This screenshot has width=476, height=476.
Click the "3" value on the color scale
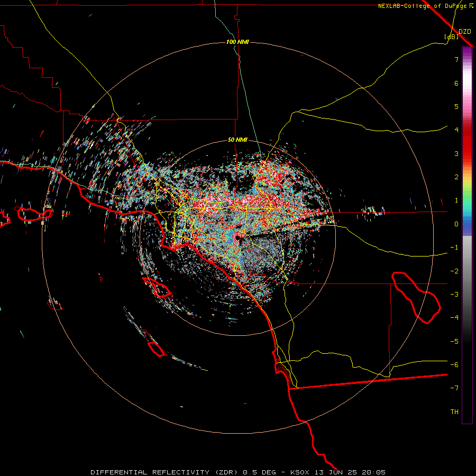click(x=456, y=153)
